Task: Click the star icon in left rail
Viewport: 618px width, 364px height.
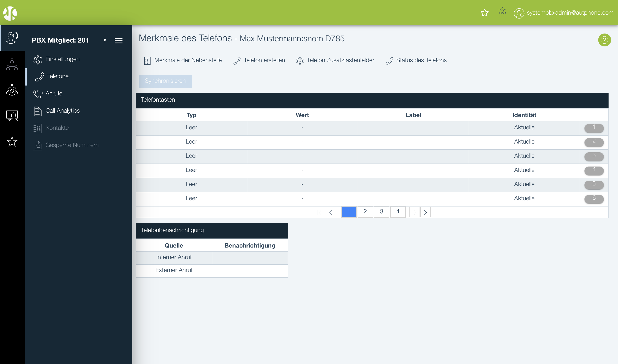Action: click(12, 142)
